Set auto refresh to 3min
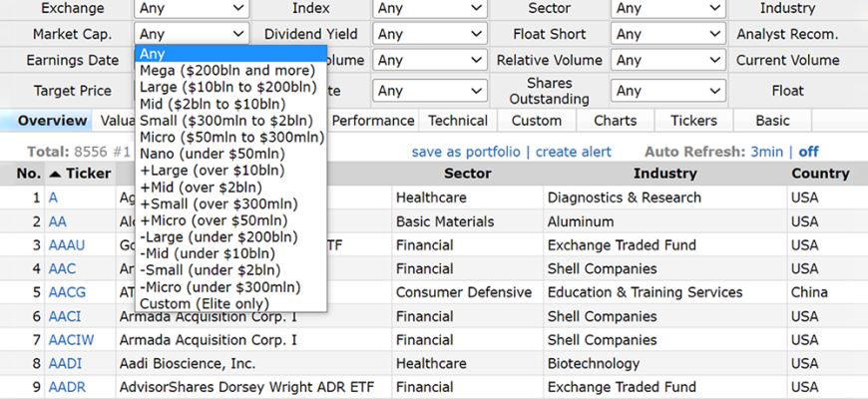Screen dimensions: 868x399 click(766, 152)
